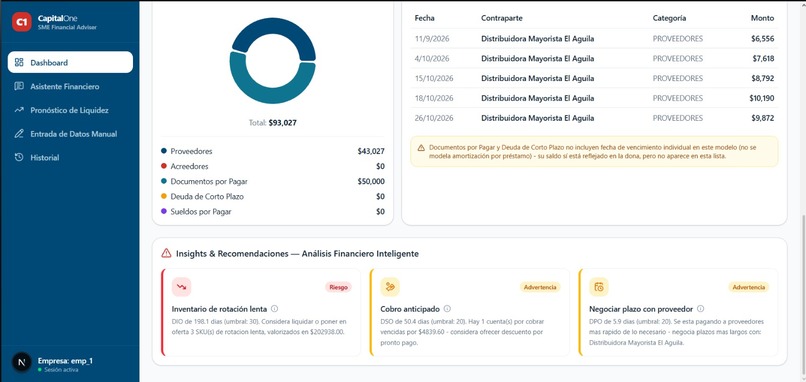Click the Capital One C1 logo
This screenshot has height=382, width=806.
point(22,22)
